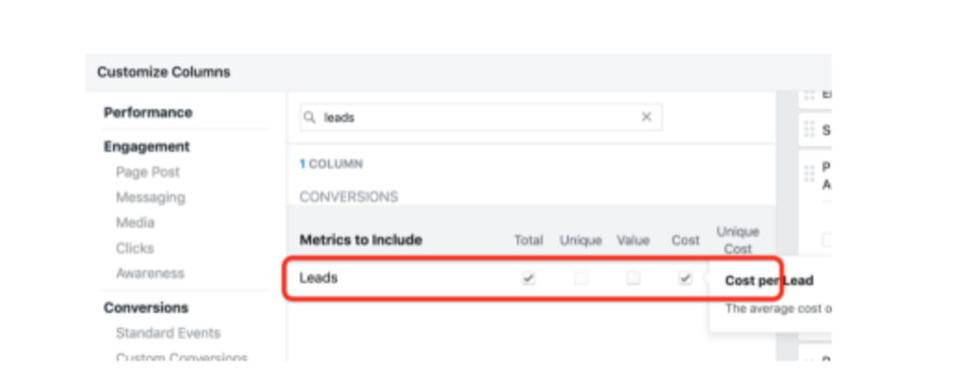
Task: Select the Engagement section
Action: pos(146,146)
